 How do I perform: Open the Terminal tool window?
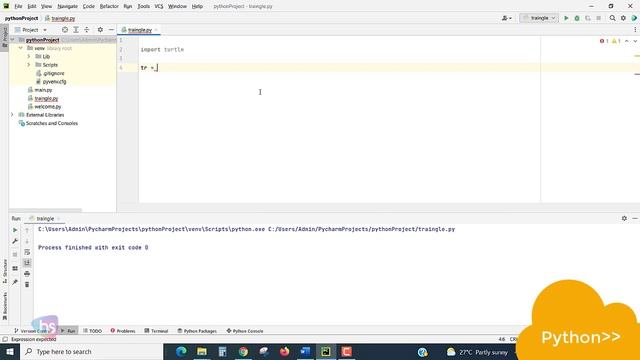156,331
